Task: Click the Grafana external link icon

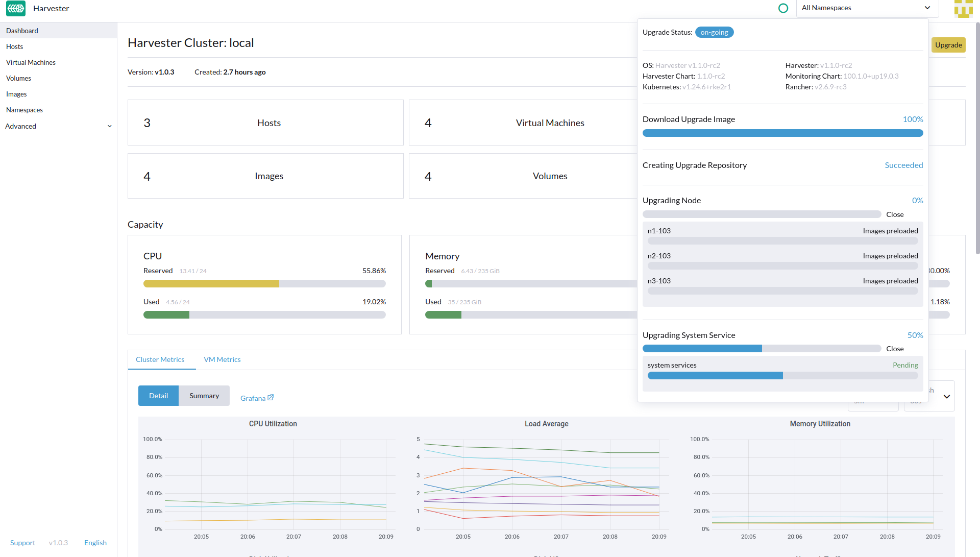Action: pyautogui.click(x=271, y=398)
